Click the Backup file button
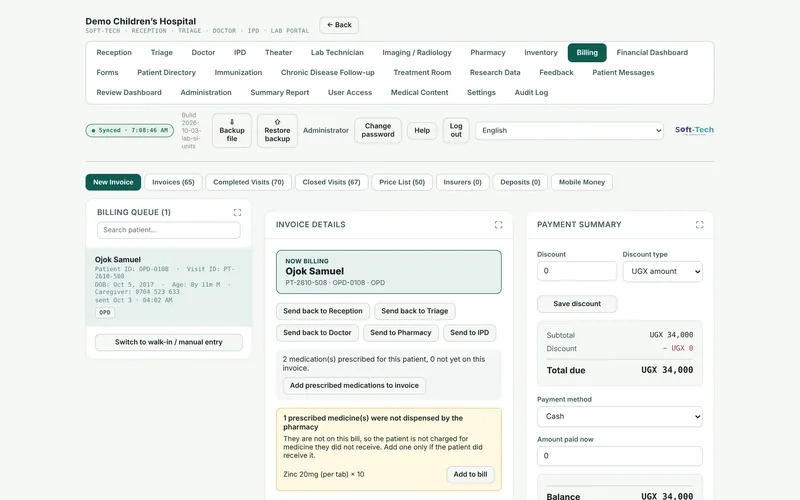 coord(232,131)
